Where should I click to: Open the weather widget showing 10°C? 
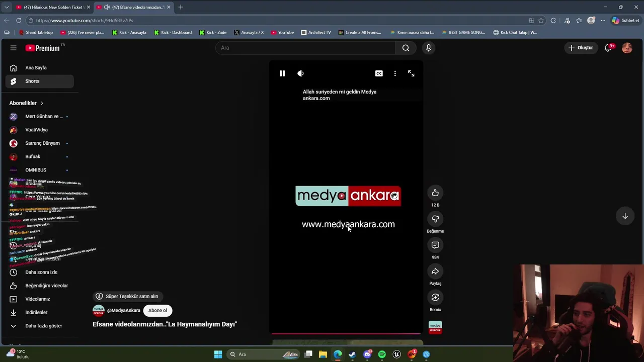coord(17,354)
